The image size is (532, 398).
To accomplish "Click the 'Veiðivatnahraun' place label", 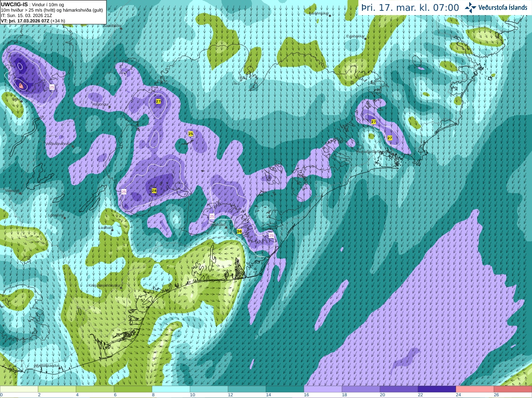I will 59,143.
